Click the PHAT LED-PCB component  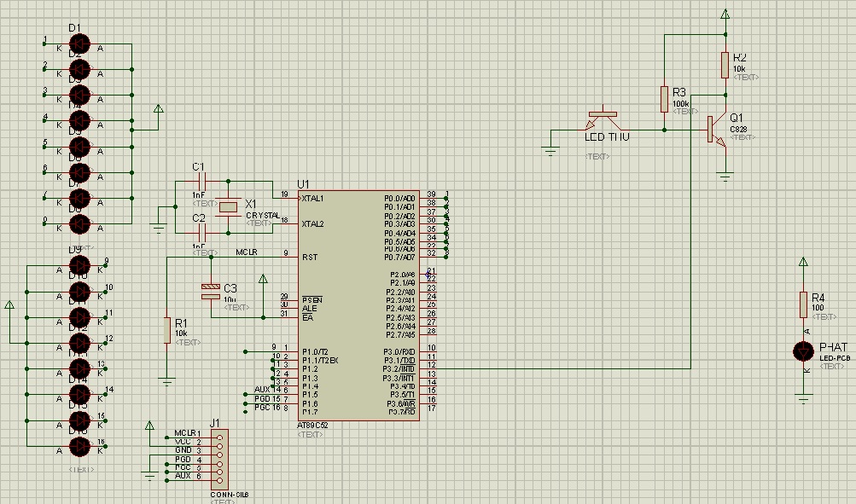click(x=803, y=350)
